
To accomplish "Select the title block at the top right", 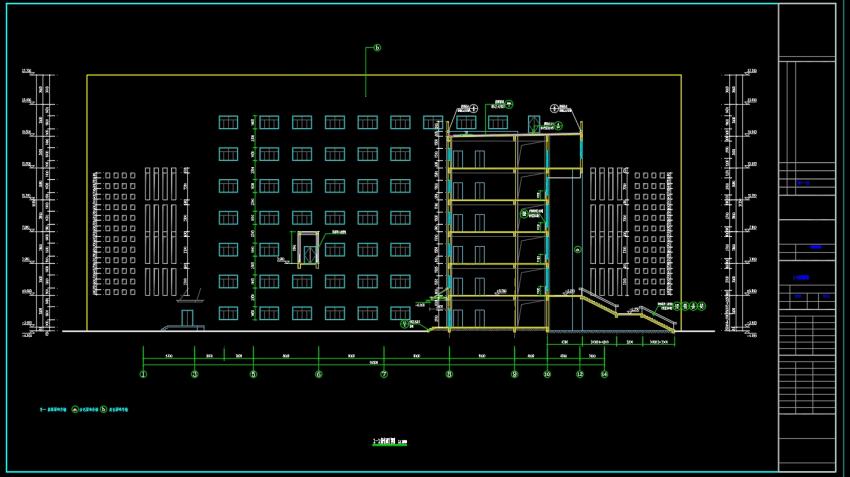I will click(x=807, y=30).
